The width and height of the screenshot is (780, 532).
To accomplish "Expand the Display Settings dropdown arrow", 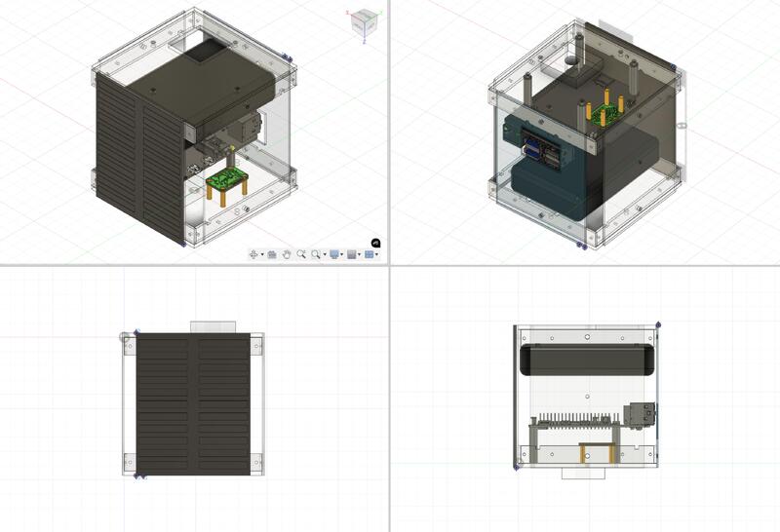I will [x=342, y=254].
